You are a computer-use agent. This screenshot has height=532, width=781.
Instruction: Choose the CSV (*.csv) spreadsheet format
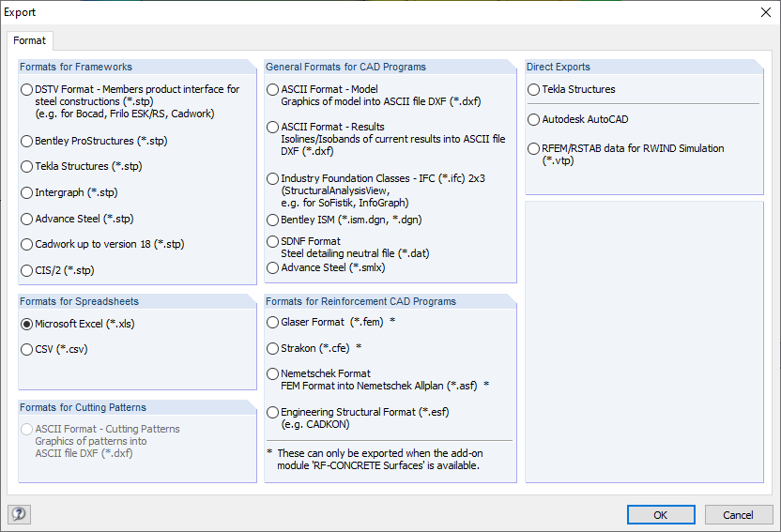pyautogui.click(x=27, y=349)
